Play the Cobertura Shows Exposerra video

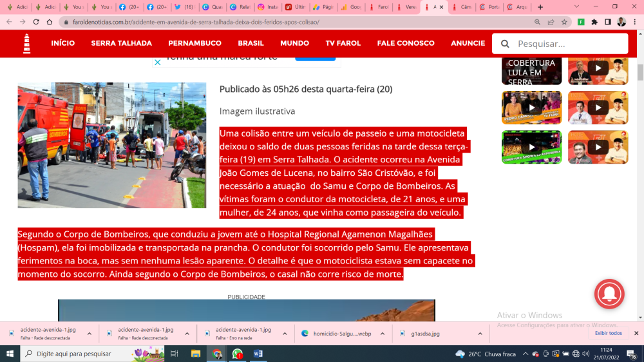click(x=531, y=147)
